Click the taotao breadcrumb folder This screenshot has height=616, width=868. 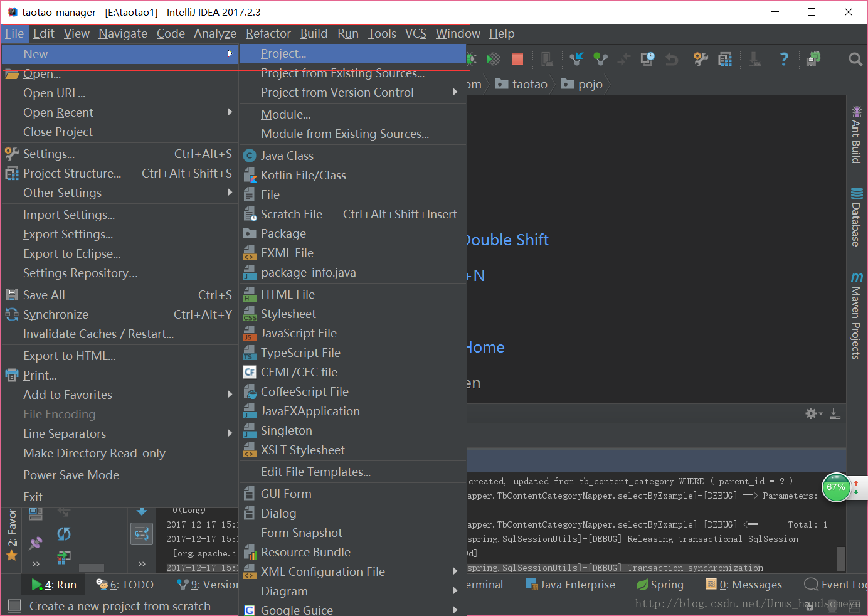point(521,84)
